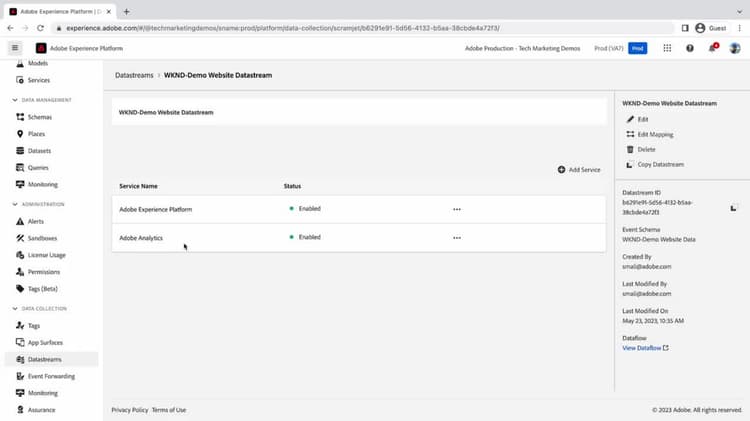Open the notifications bell
This screenshot has height=421, width=750.
[x=712, y=48]
